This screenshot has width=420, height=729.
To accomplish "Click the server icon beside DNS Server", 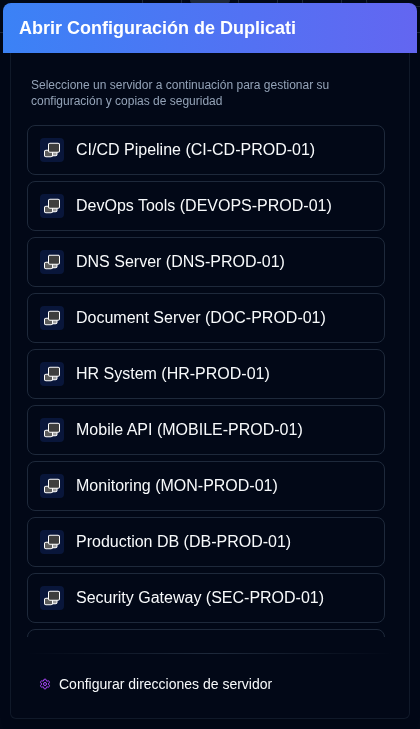I will (x=52, y=262).
